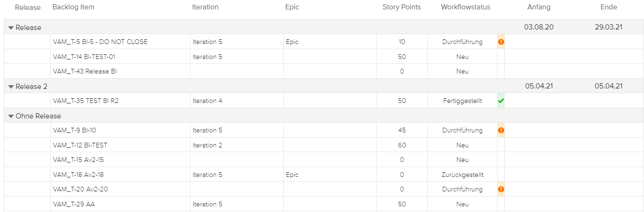The image size is (644, 212).
Task: Click green checkmark icon for VAM_T-35
Action: (x=501, y=101)
